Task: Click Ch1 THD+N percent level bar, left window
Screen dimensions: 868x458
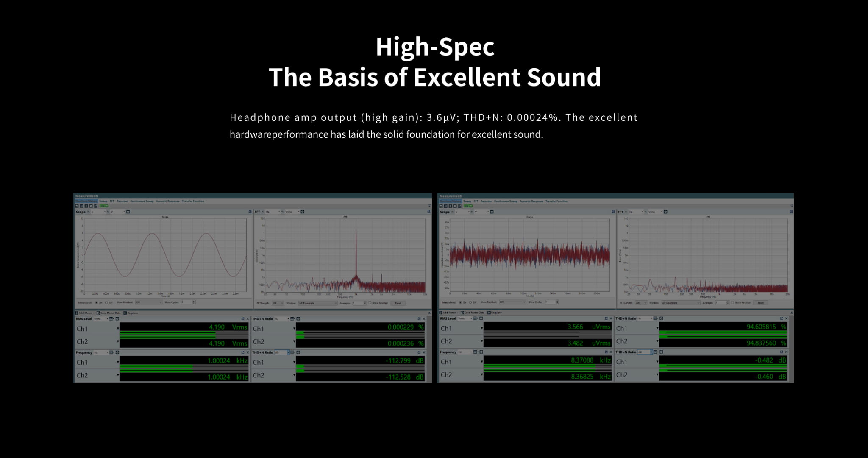Action: point(360,333)
